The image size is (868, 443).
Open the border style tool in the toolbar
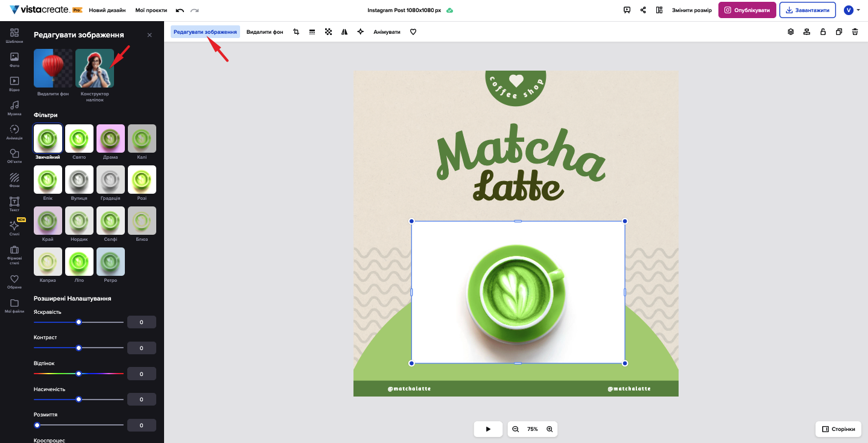click(x=312, y=32)
